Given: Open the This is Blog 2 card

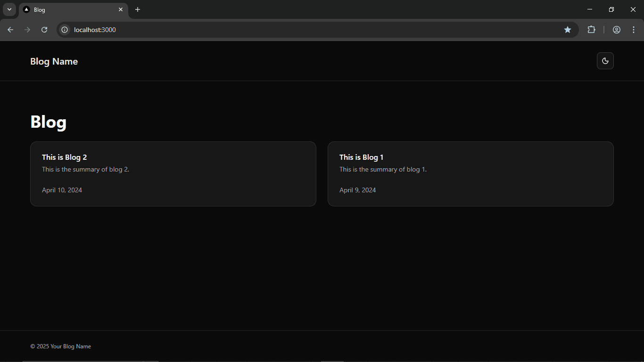Looking at the screenshot, I should pyautogui.click(x=173, y=173).
